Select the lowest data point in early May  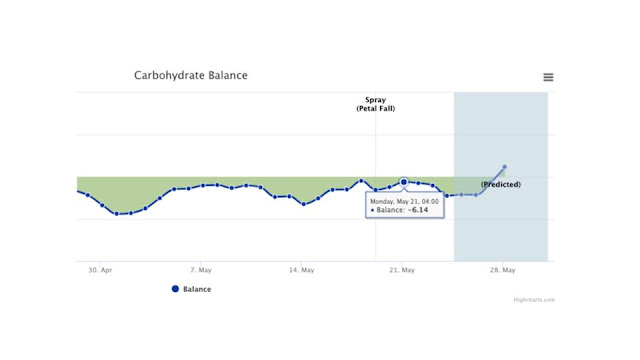coord(117,213)
